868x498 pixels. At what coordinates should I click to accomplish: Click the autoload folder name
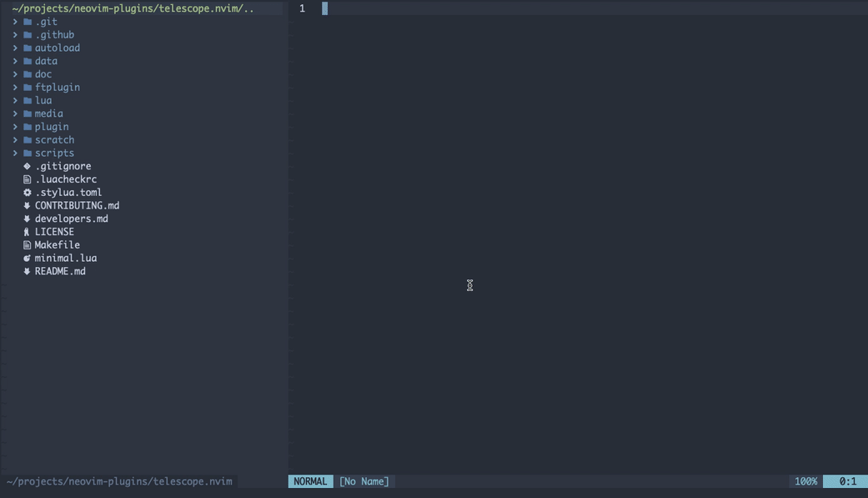click(58, 48)
